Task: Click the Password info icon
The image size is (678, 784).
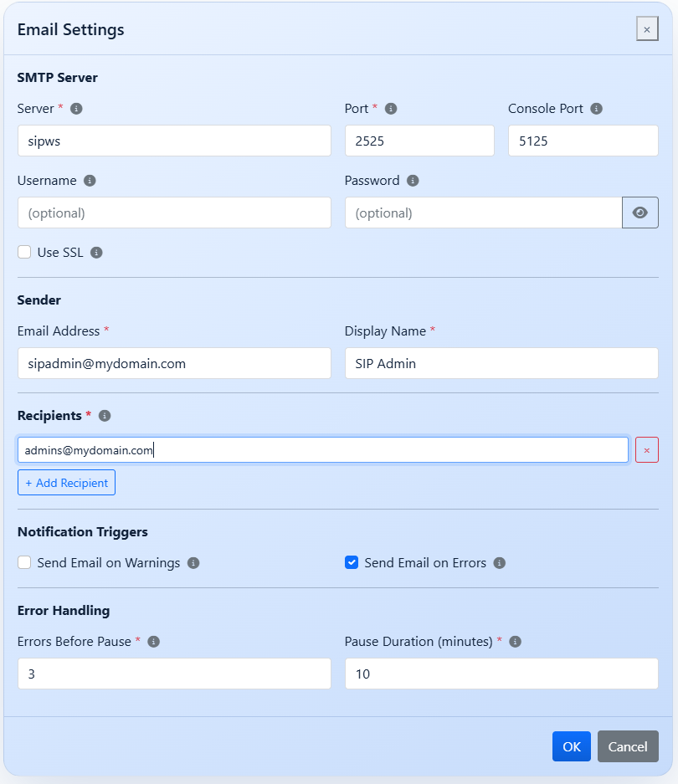Action: click(x=413, y=181)
